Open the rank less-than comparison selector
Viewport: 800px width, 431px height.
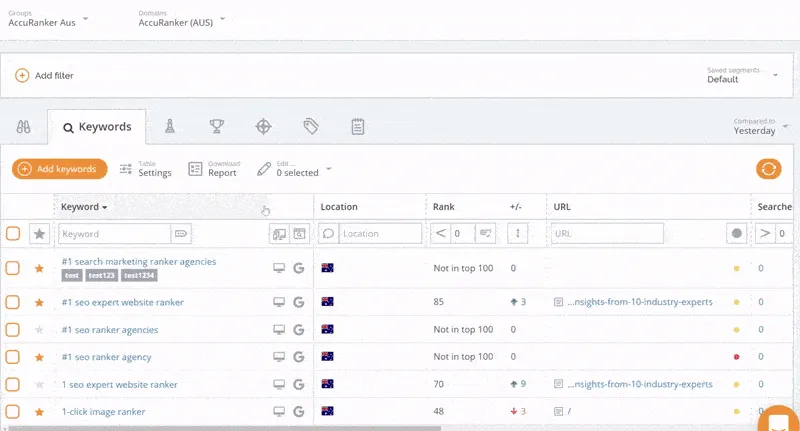(x=440, y=234)
